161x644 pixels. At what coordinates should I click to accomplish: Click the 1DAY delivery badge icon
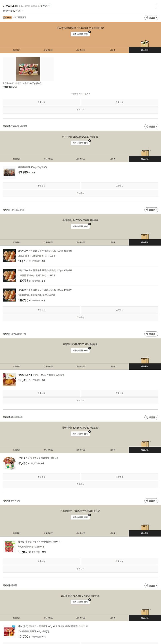[x=7, y=18]
